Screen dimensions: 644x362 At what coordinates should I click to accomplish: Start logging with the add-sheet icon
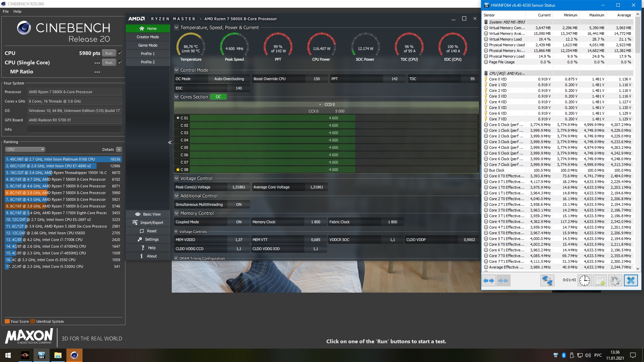600,281
